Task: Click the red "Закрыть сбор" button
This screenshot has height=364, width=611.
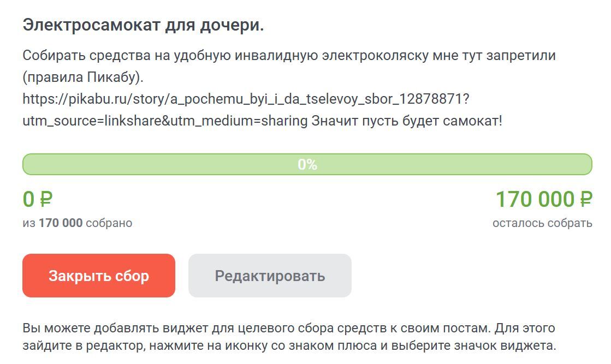Action: tap(98, 276)
